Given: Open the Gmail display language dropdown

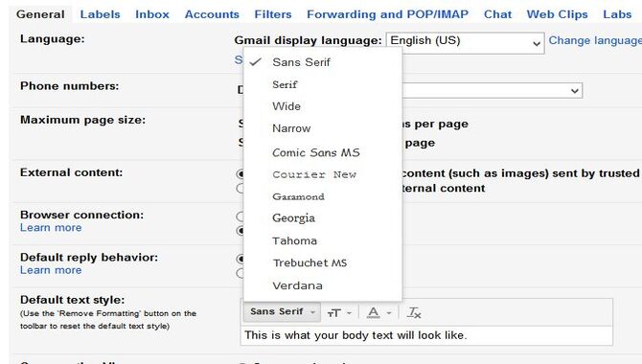Looking at the screenshot, I should 465,42.
